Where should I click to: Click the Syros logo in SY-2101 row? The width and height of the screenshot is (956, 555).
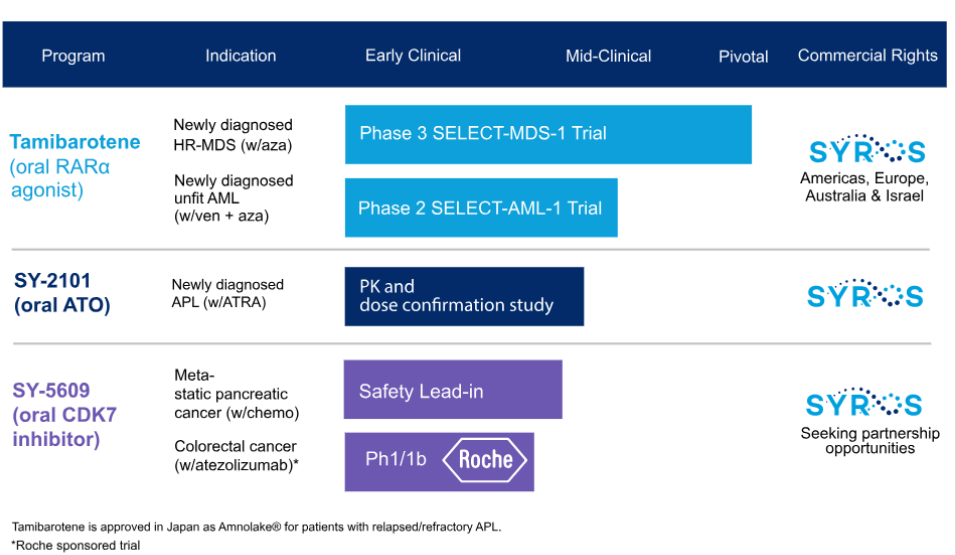click(866, 295)
